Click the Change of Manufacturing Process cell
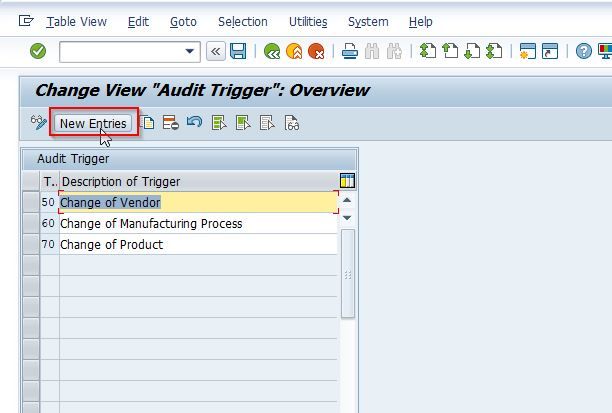The height and width of the screenshot is (413, 612). coord(198,223)
